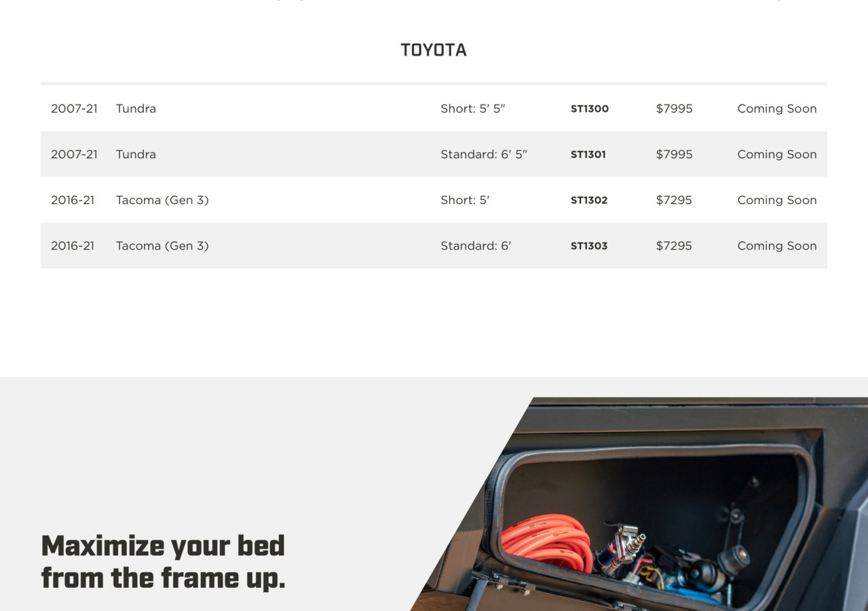Click the $7295 price for ST1303

674,246
